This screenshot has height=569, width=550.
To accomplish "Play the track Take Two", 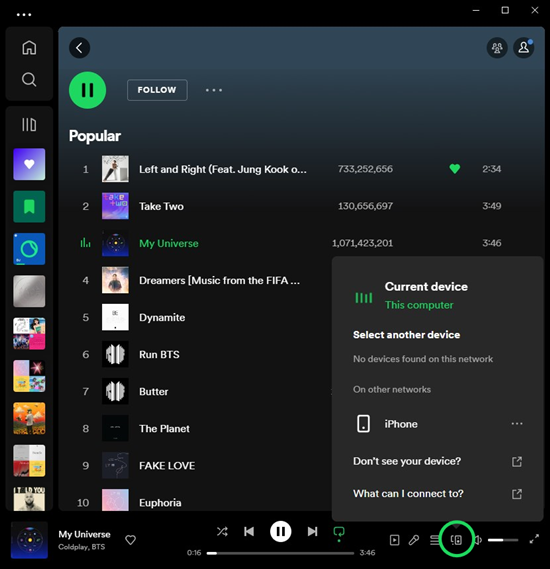I will click(x=161, y=206).
